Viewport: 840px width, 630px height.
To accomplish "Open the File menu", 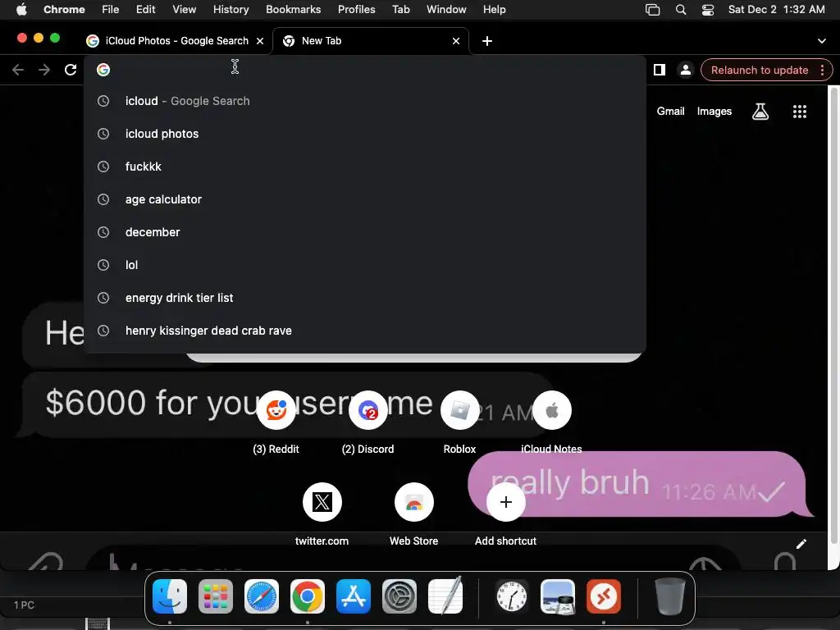I will pyautogui.click(x=111, y=10).
